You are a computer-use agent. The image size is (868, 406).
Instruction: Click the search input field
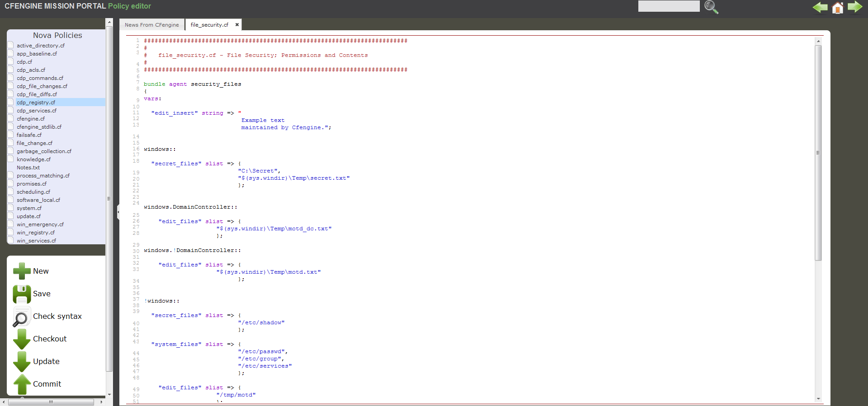coord(669,6)
